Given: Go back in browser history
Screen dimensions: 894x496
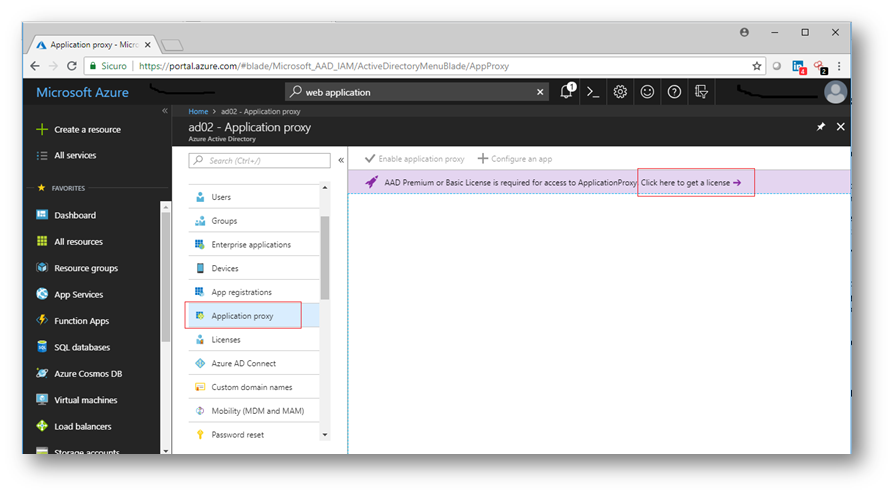Looking at the screenshot, I should click(35, 66).
